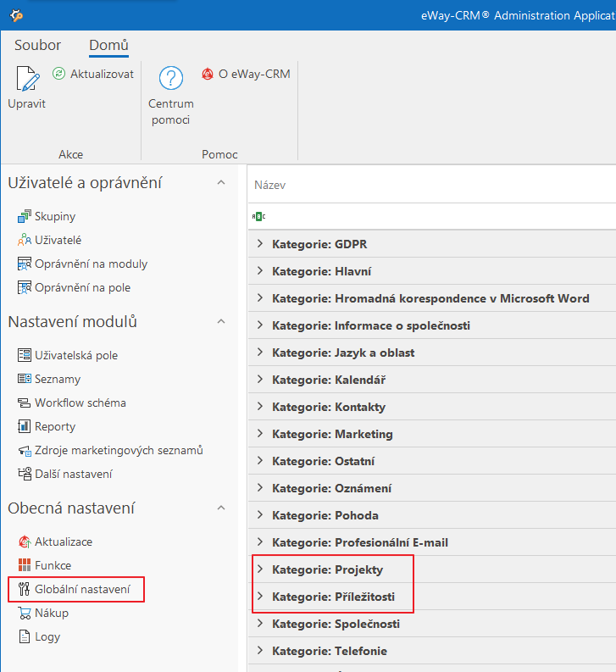Click the Workflow schéma icon
The image size is (616, 672).
click(x=24, y=403)
